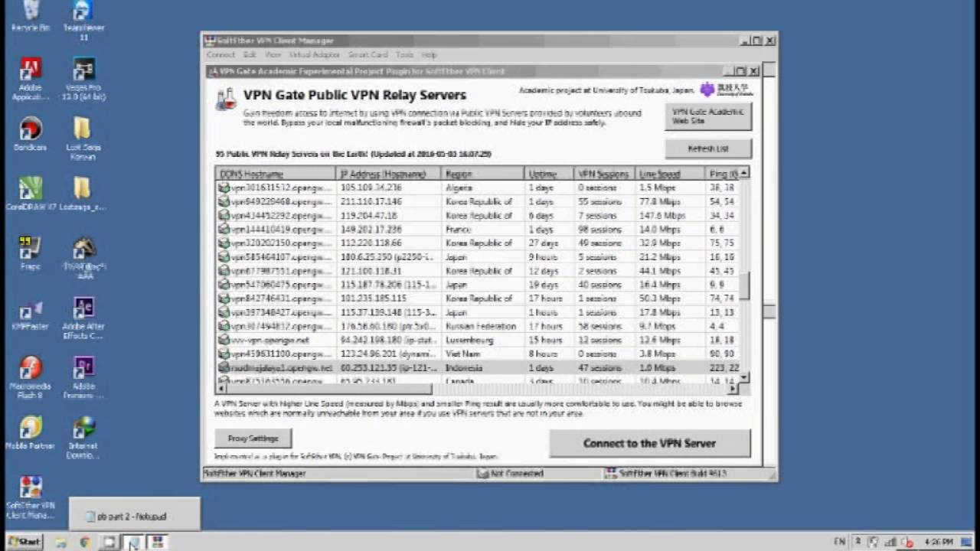The height and width of the screenshot is (551, 980).
Task: Select the France server row
Action: [x=477, y=229]
